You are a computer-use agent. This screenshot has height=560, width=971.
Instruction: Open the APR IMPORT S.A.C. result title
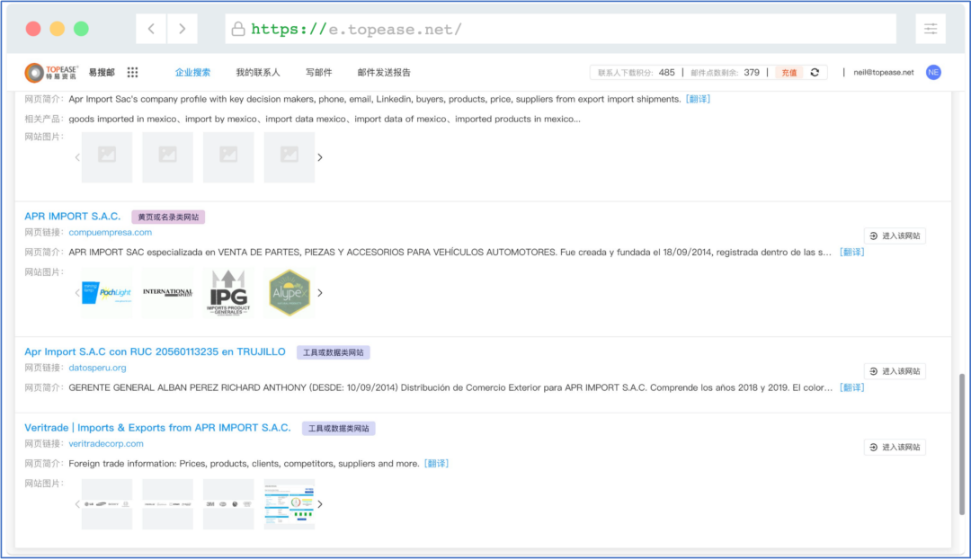(x=73, y=216)
